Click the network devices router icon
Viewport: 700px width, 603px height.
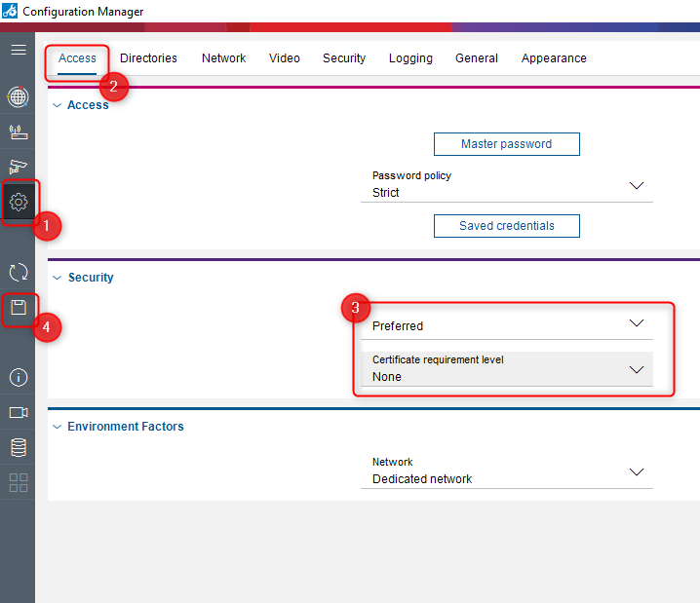click(18, 132)
